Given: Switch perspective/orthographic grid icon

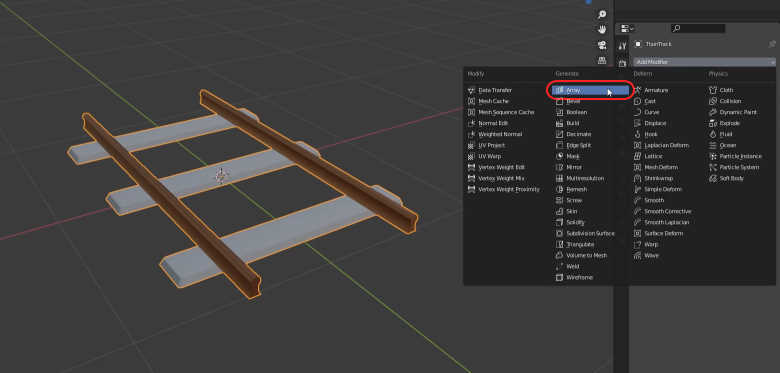Looking at the screenshot, I should pos(602,60).
